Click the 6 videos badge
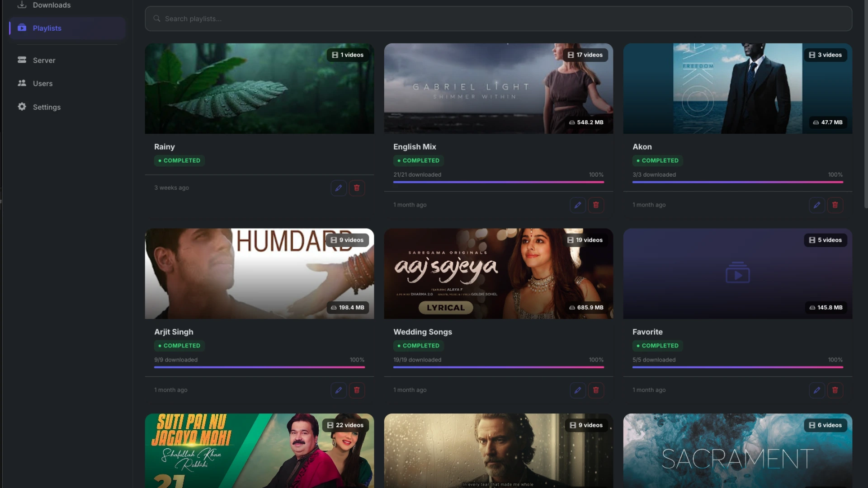This screenshot has width=868, height=488. (x=825, y=426)
